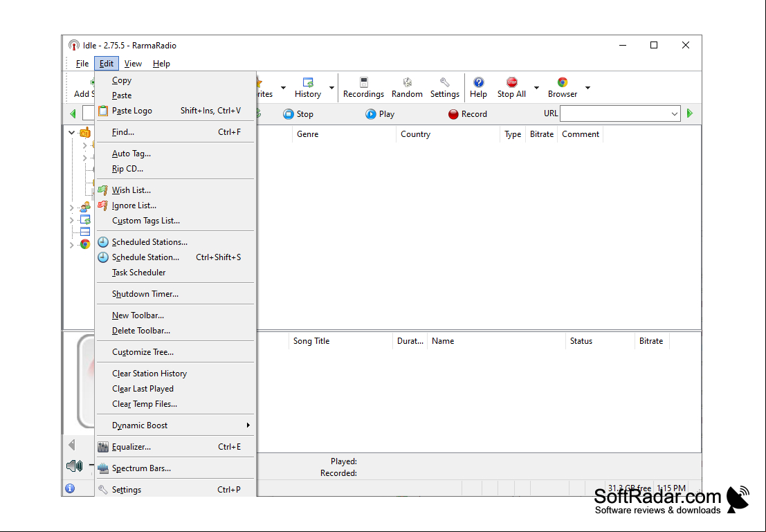
Task: Select Auto Tag... menu entry
Action: tap(176, 154)
